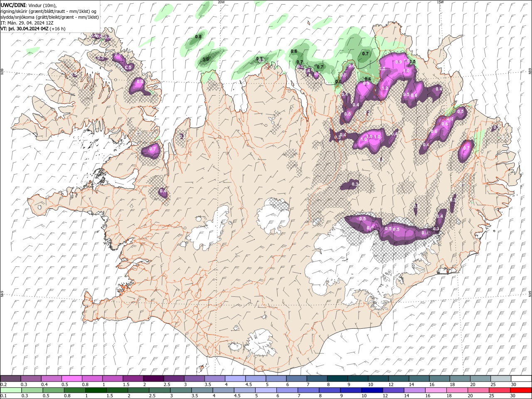Image resolution: width=532 pixels, height=399 pixels.
Task: Select the upper legend swatch labelled 1.5
Action: [x=133, y=379]
